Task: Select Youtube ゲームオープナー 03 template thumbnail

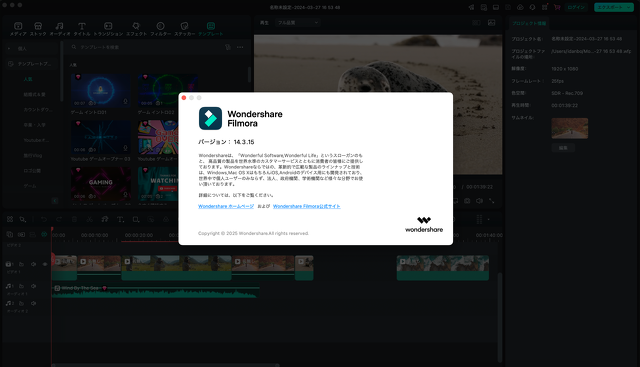Action: [101, 137]
